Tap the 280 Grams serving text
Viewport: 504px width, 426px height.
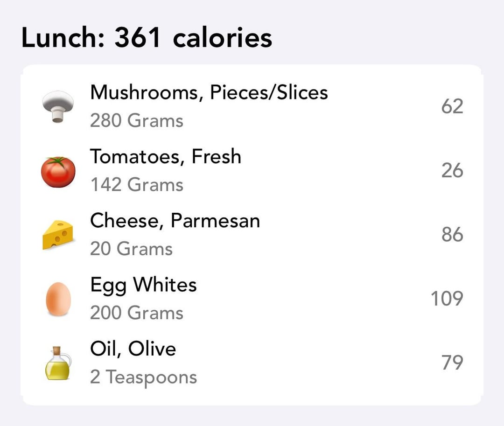click(137, 120)
